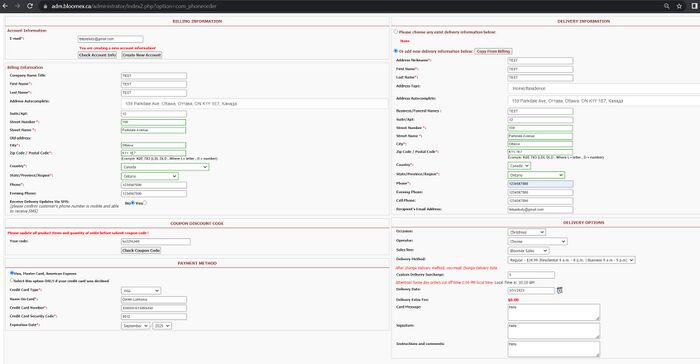Select No for SMS delivery updates
Viewport: 700px width, 364px height.
[133, 203]
